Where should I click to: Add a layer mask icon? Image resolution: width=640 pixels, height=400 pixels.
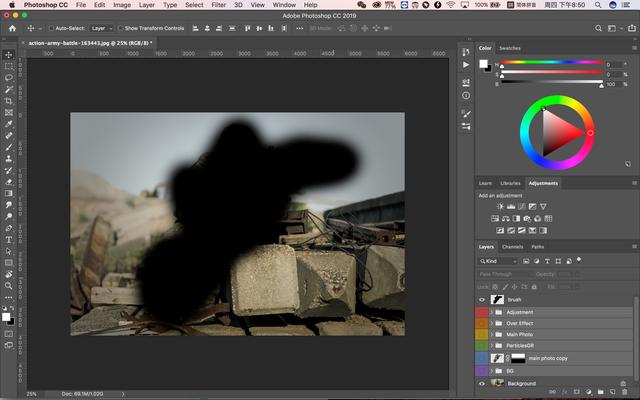pos(576,392)
